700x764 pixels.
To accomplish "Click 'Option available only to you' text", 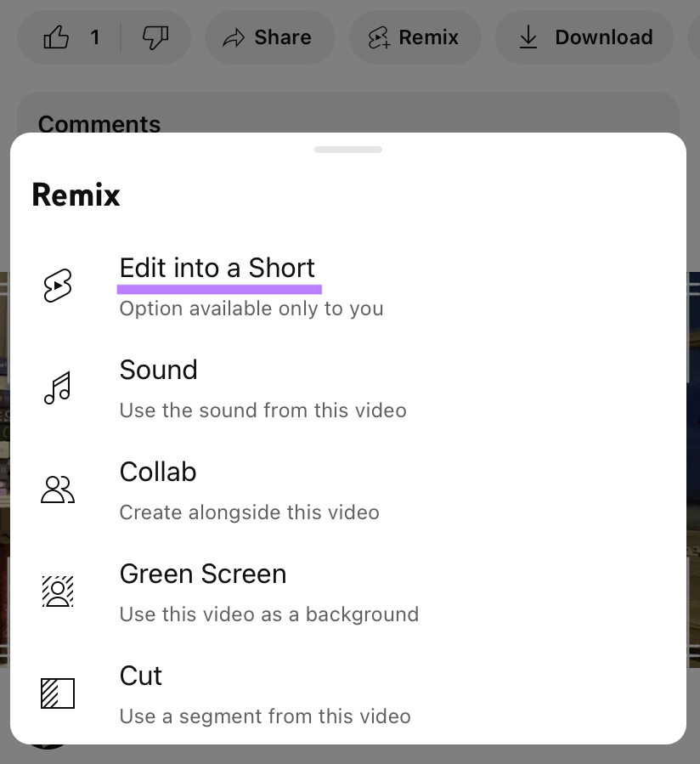I will coord(251,308).
